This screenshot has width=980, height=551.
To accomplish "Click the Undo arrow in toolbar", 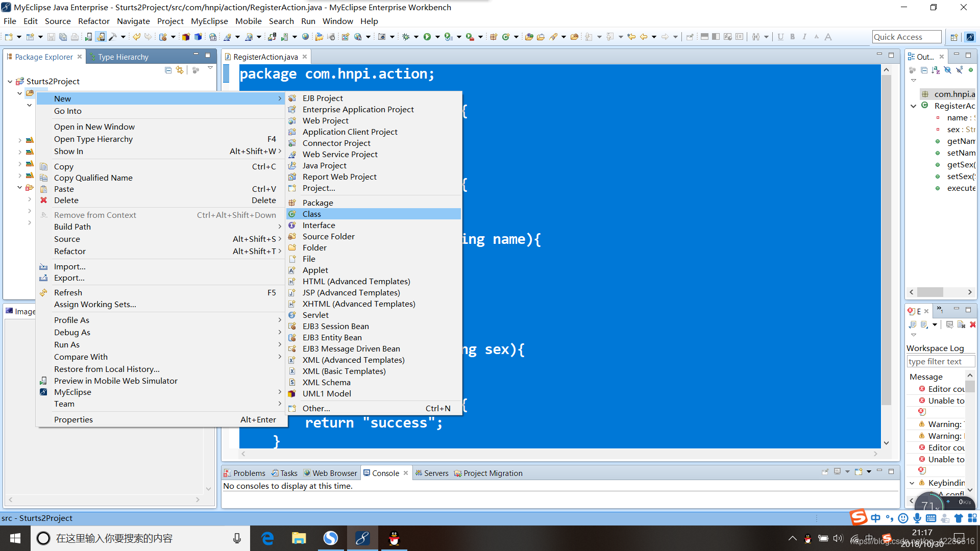I will tap(136, 37).
